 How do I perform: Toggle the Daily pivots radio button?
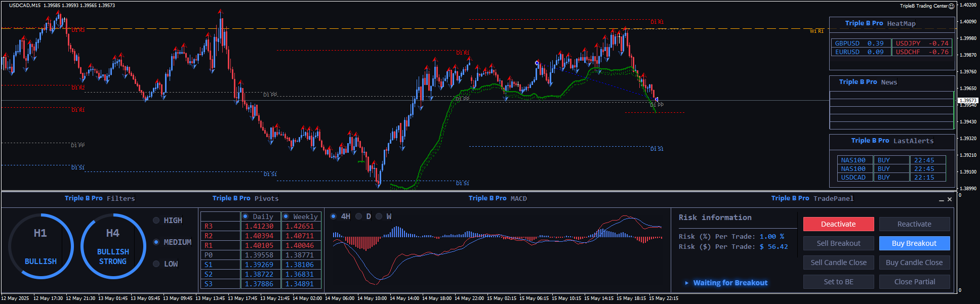246,216
